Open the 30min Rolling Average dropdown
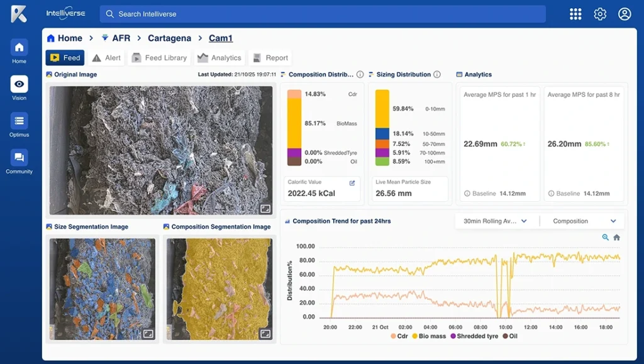 click(x=495, y=221)
